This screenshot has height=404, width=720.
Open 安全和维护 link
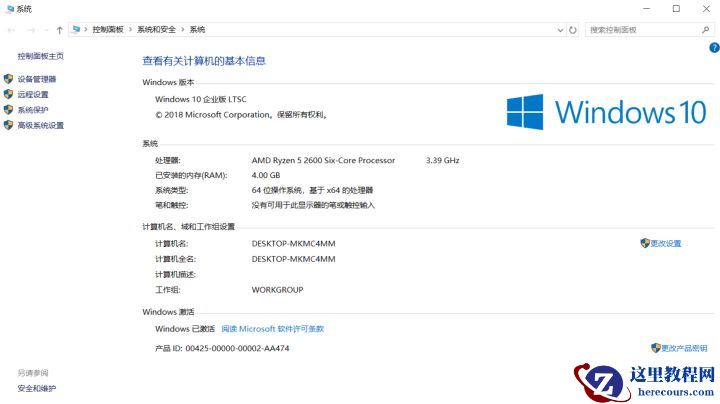pyautogui.click(x=37, y=388)
